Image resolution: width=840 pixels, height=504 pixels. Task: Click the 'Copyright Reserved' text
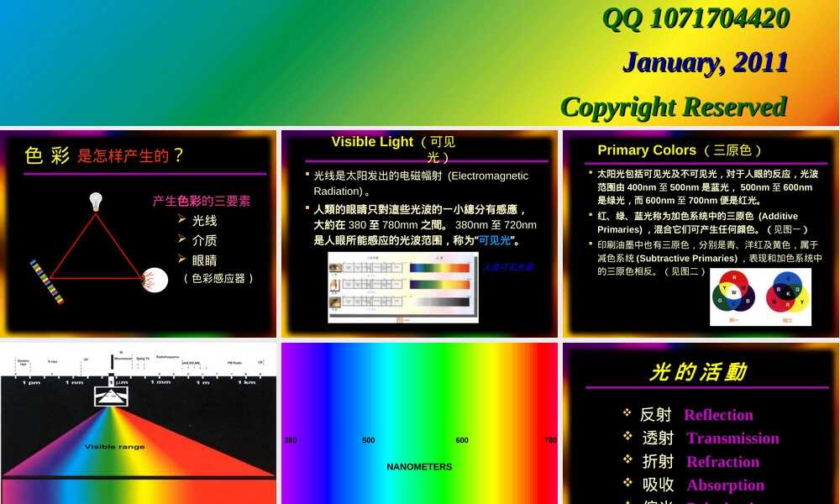(x=674, y=107)
